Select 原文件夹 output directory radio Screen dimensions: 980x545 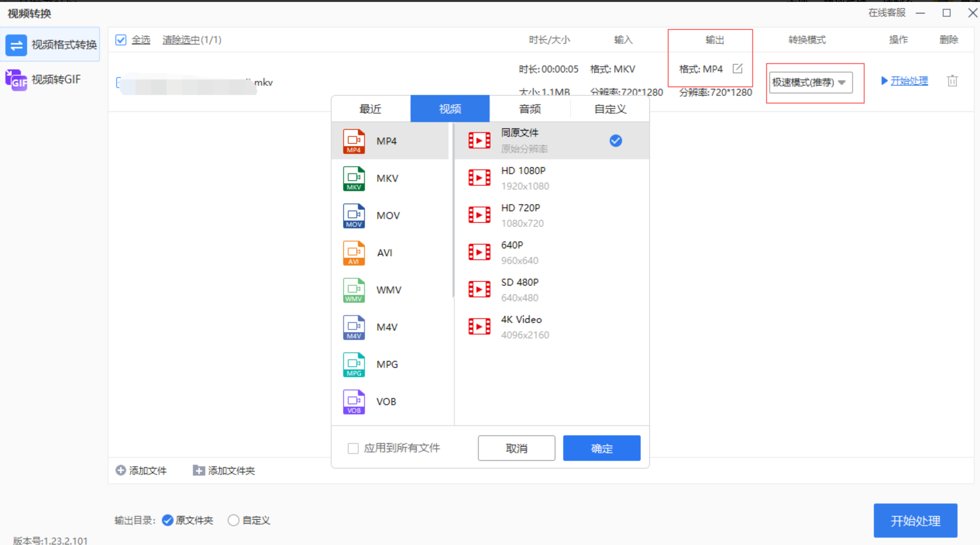pyautogui.click(x=167, y=520)
